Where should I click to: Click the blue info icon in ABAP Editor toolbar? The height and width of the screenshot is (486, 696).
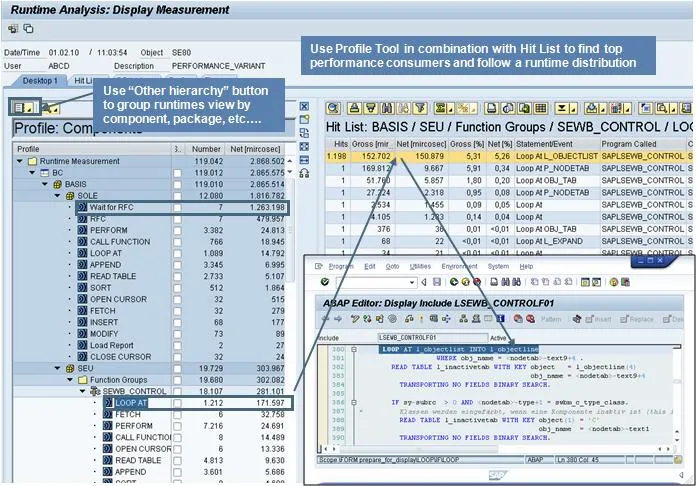501,318
